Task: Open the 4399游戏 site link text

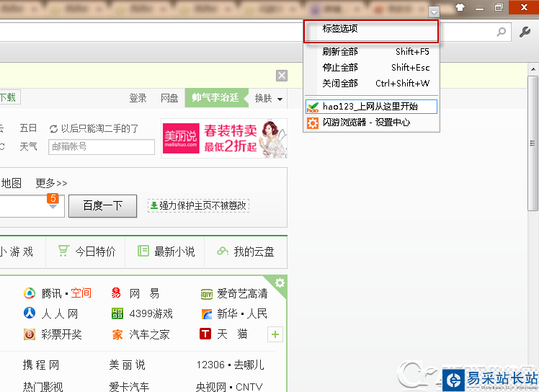Action: pyautogui.click(x=151, y=313)
